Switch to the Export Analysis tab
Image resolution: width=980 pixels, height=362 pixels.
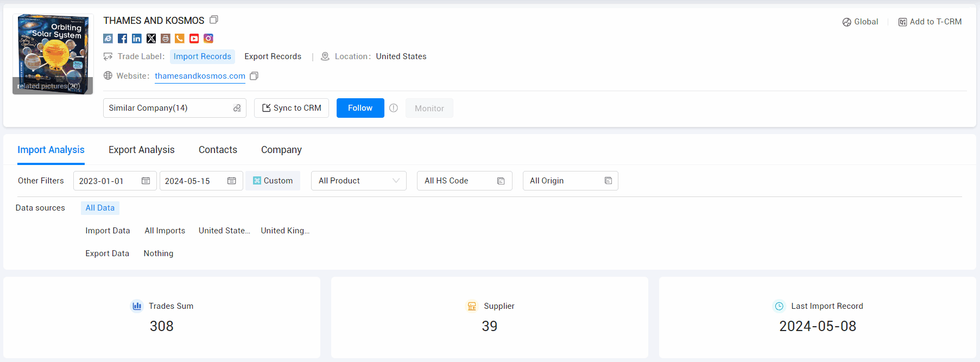pos(142,150)
